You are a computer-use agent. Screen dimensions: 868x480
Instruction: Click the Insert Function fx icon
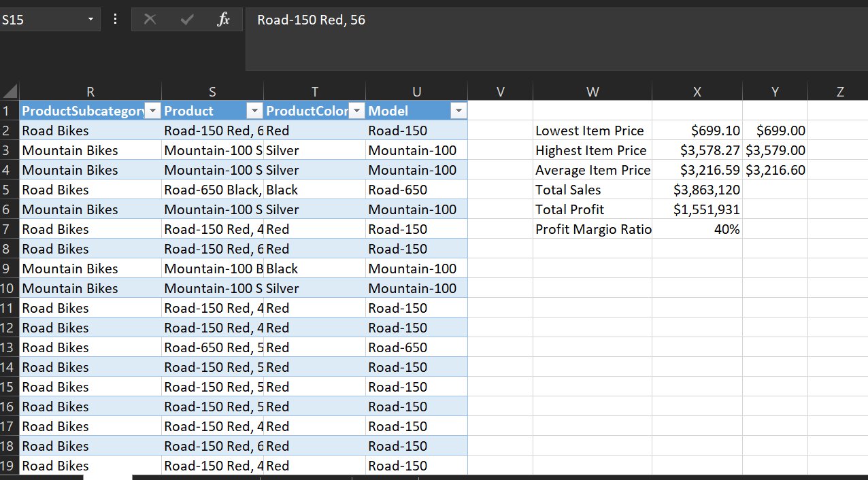[223, 20]
